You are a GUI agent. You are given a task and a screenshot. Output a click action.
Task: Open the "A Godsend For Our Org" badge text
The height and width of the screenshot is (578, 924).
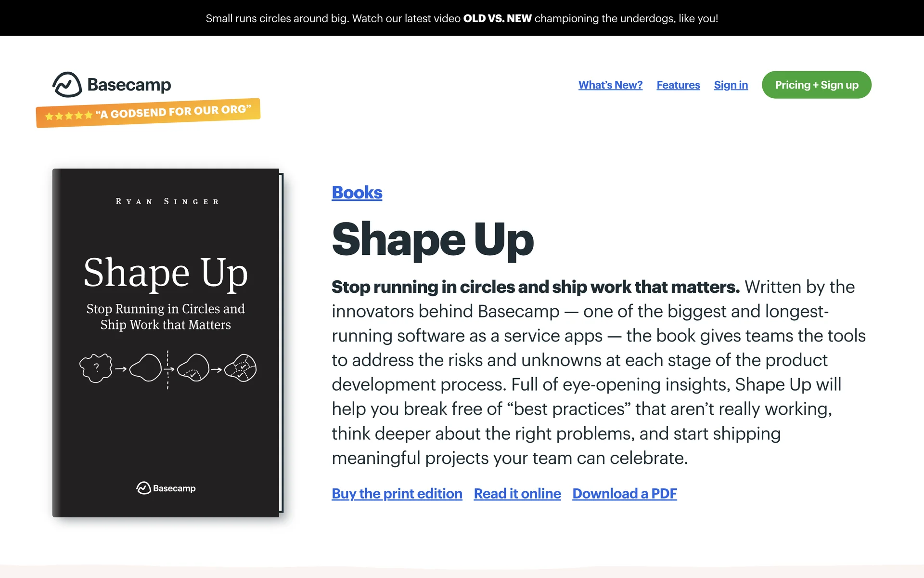pos(173,112)
